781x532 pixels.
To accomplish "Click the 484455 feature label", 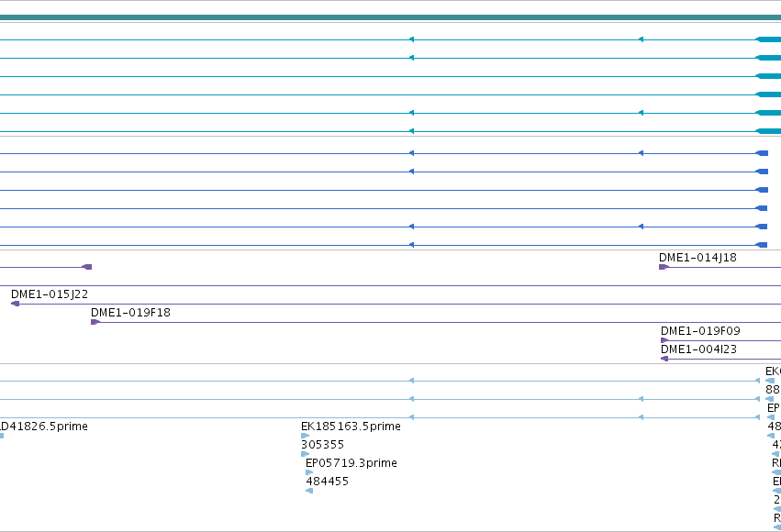I will [x=327, y=482].
